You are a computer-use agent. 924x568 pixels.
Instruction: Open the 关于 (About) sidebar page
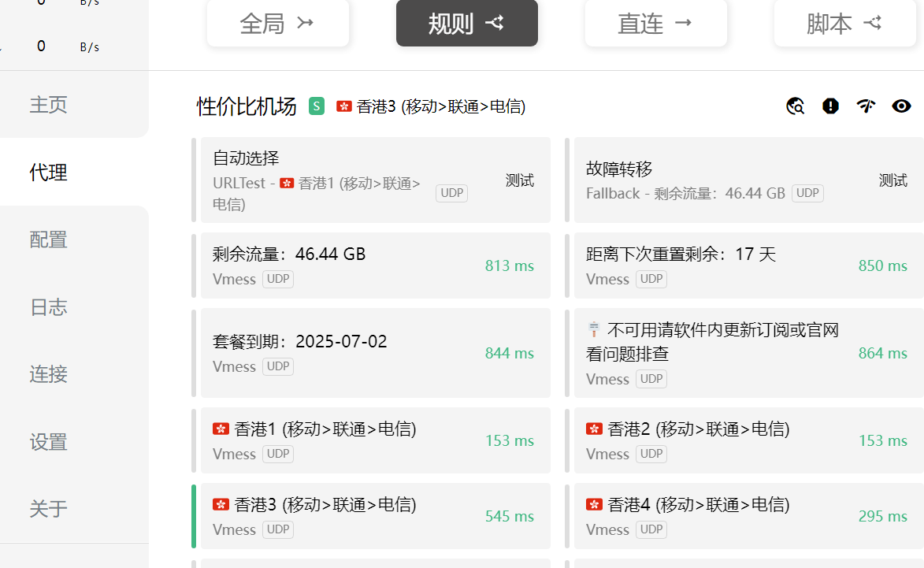(x=48, y=508)
